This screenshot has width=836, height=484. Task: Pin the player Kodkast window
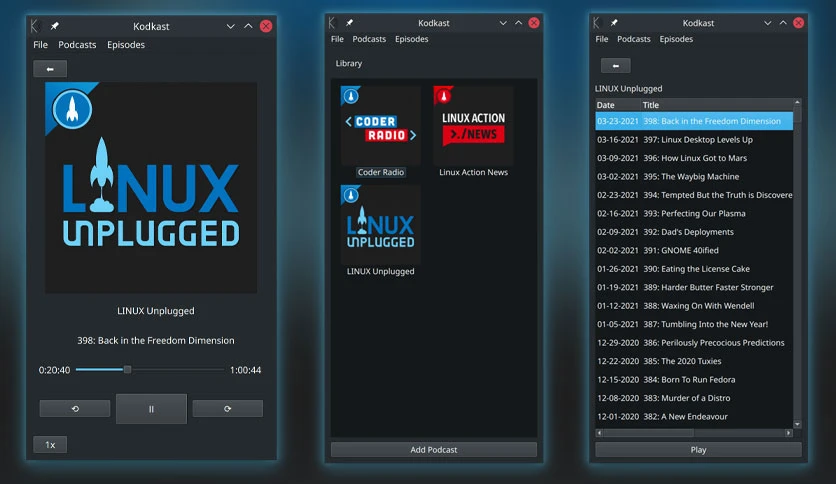coord(54,26)
